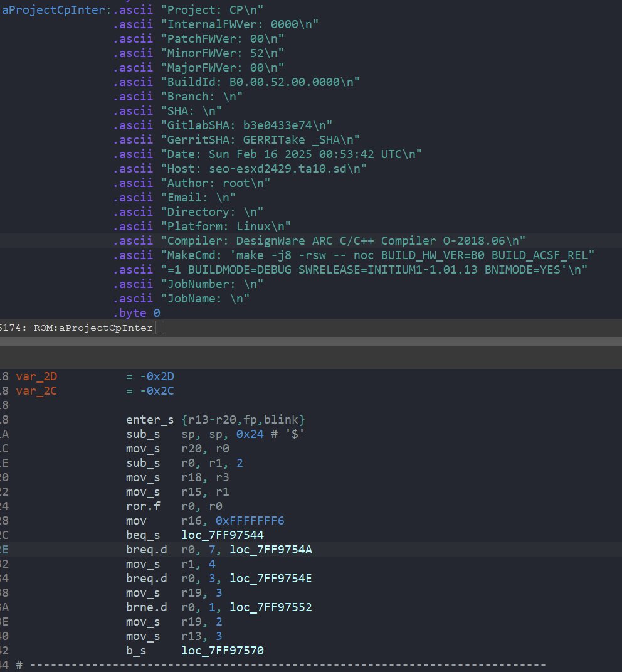This screenshot has width=622, height=672.
Task: Click the "PatchFWVer: 00\n" string
Action: click(222, 39)
